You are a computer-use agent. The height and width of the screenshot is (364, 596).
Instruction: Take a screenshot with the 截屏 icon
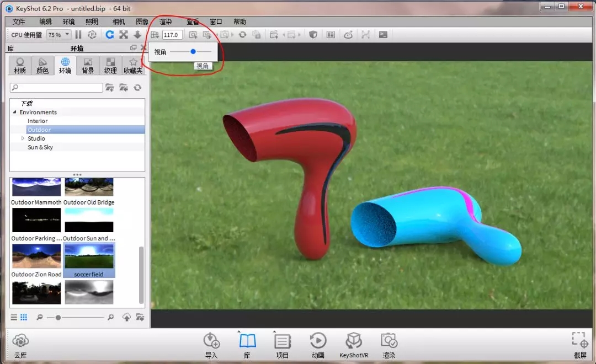(x=579, y=341)
